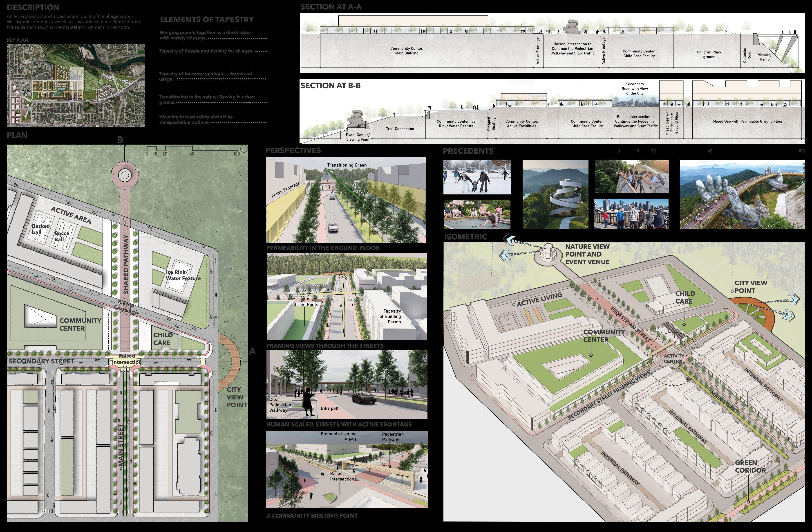Click the Shared Pathway label on plan
This screenshot has width=812, height=532.
click(x=126, y=264)
